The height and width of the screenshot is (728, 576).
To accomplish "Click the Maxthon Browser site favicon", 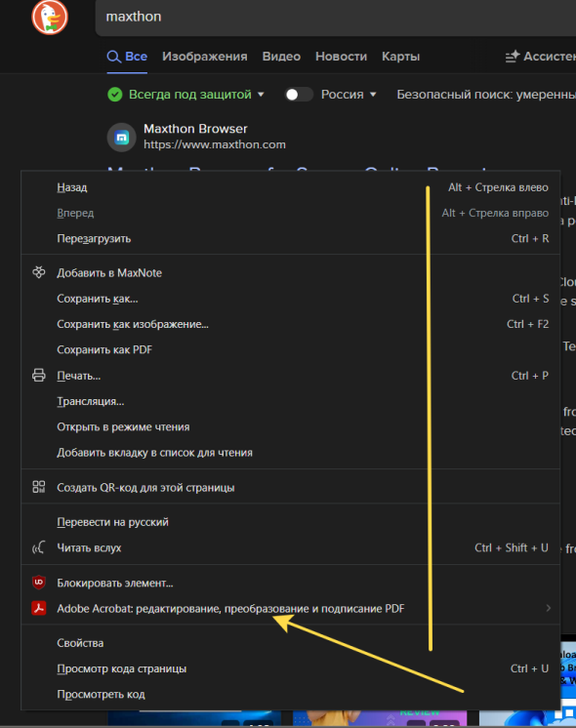I will (122, 137).
